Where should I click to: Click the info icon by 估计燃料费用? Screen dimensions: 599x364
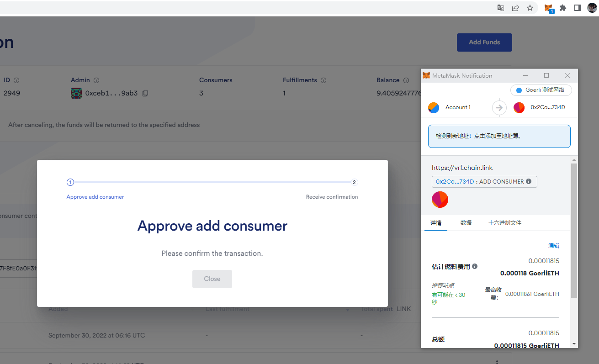(475, 266)
